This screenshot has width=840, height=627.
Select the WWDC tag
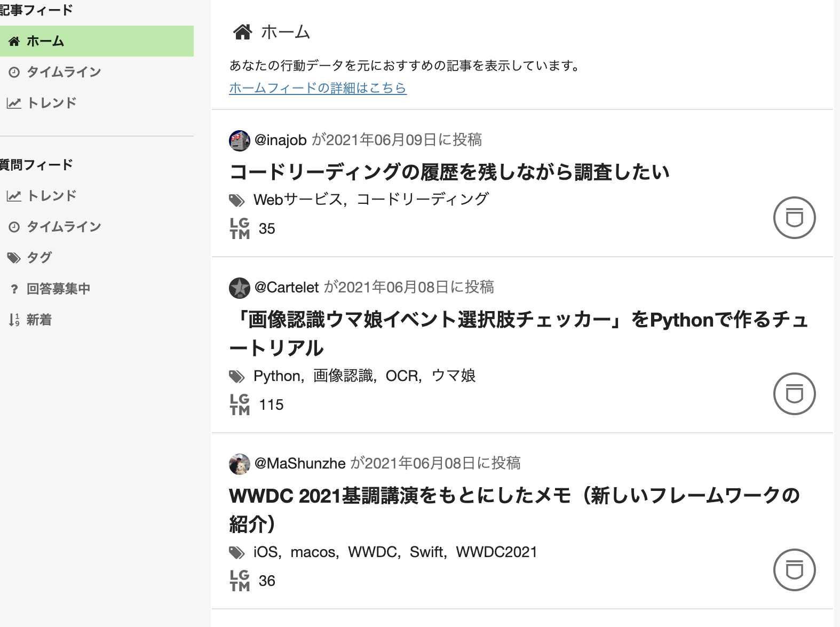coord(373,552)
